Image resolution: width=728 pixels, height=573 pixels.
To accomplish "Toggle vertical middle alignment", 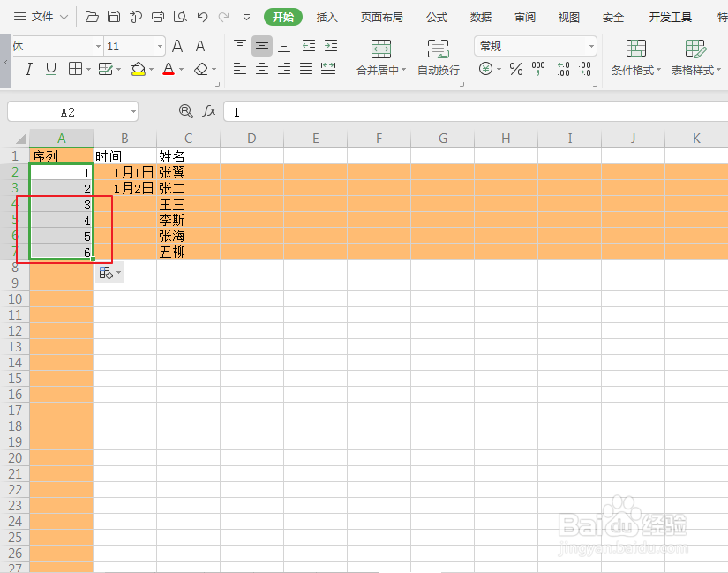I will click(x=262, y=46).
